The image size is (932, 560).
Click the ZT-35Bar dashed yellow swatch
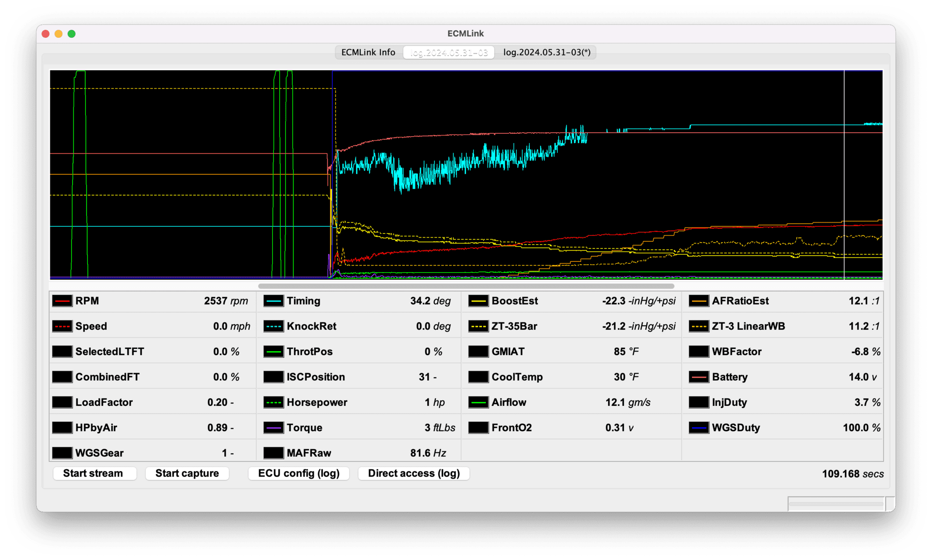point(478,326)
